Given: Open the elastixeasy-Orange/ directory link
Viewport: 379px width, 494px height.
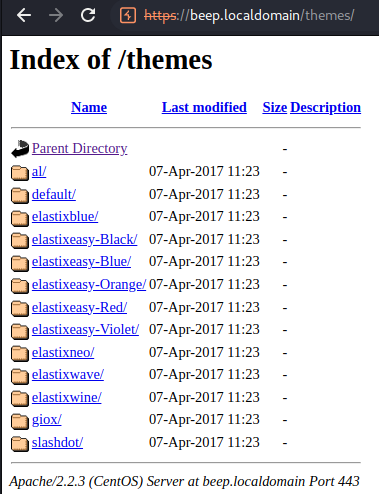Looking at the screenshot, I should (89, 285).
